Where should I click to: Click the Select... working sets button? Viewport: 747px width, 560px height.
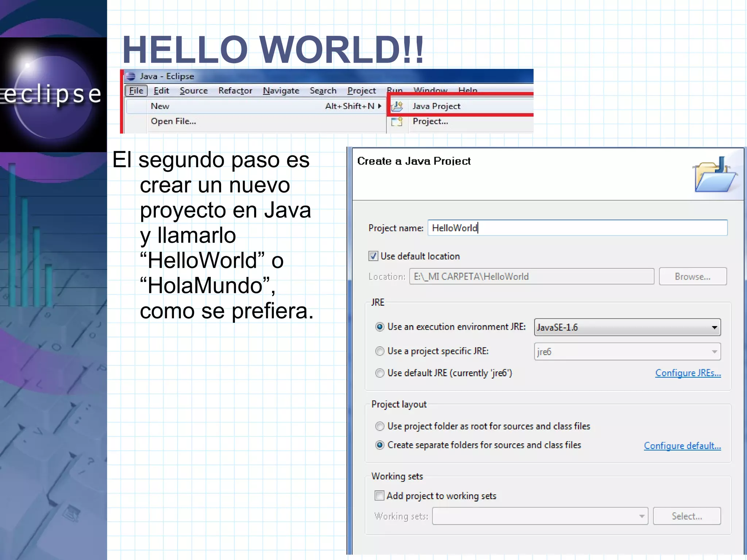(687, 516)
